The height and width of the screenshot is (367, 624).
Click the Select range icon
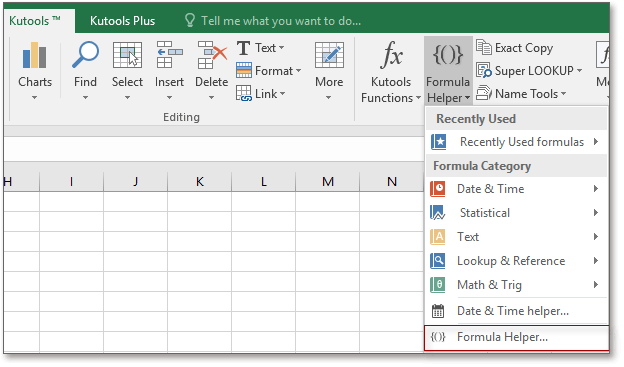point(127,55)
